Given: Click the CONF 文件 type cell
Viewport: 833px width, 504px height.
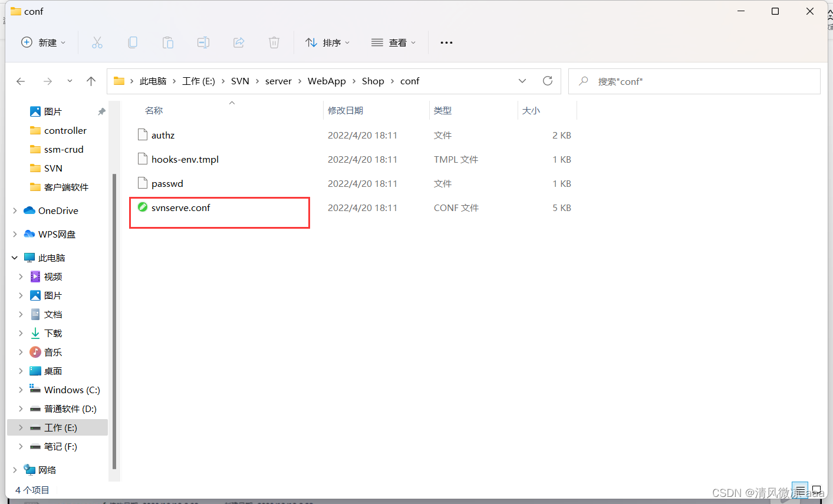Looking at the screenshot, I should (456, 207).
